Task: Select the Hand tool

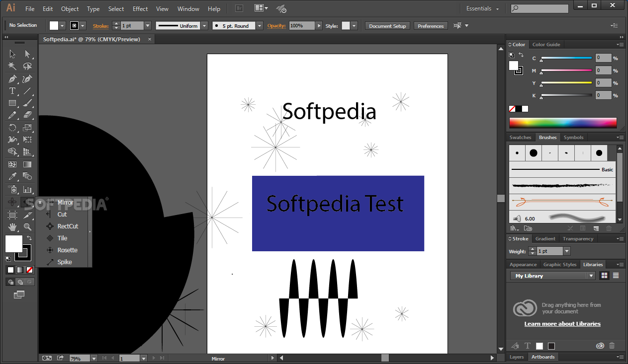Action: [x=12, y=227]
